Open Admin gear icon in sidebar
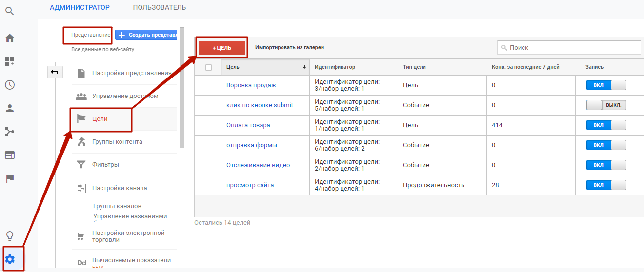 (x=10, y=259)
